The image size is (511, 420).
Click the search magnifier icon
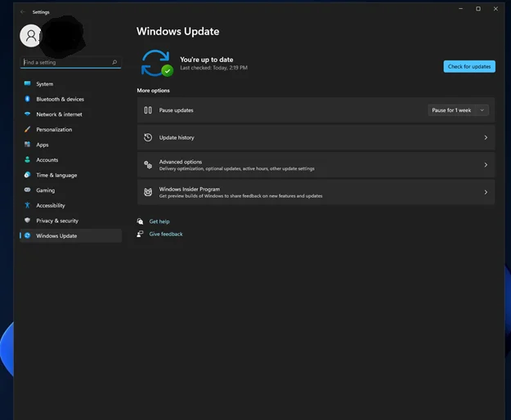pos(114,62)
